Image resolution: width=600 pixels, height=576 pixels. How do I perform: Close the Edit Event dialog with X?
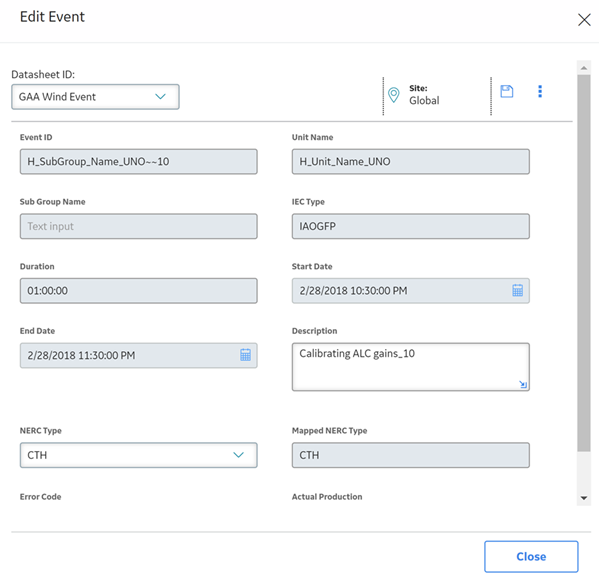click(584, 20)
